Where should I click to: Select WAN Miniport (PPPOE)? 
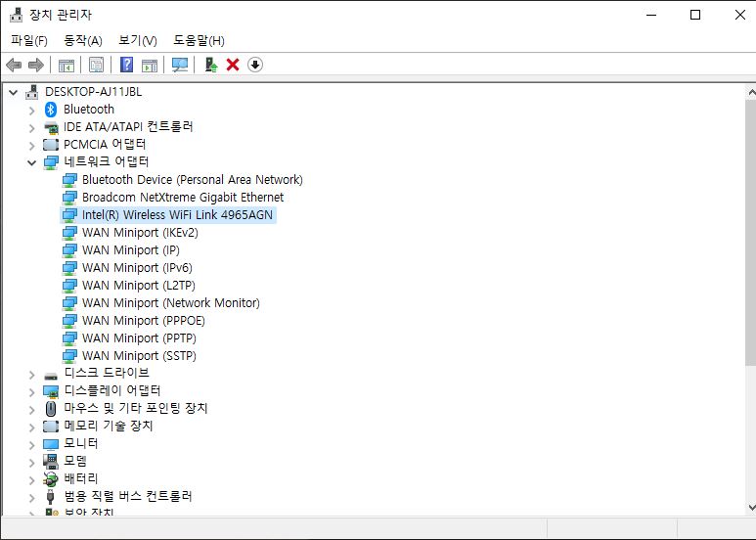pos(143,321)
